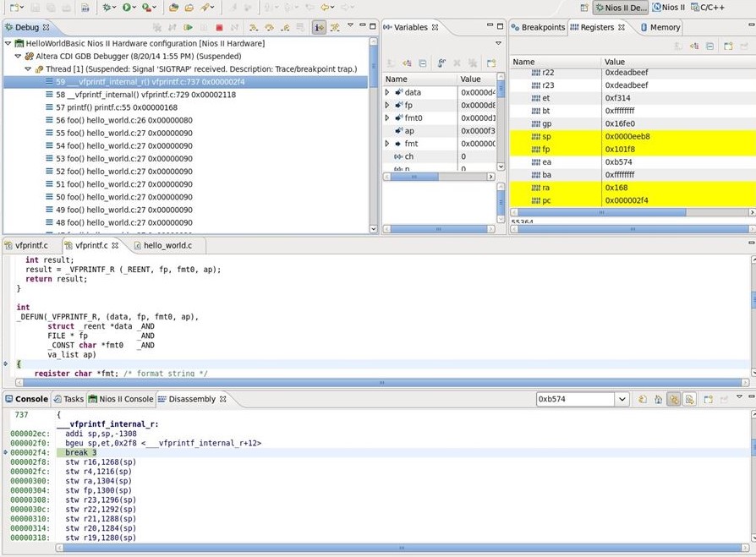Click Collapse All in Variables toolbar
This screenshot has width=756, height=557.
[423, 63]
